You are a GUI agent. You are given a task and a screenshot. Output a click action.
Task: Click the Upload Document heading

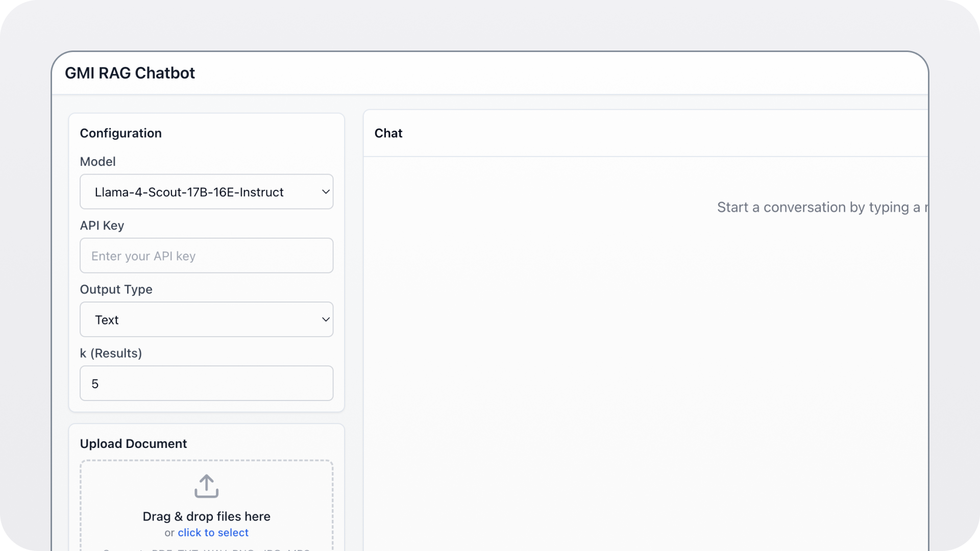pyautogui.click(x=133, y=444)
